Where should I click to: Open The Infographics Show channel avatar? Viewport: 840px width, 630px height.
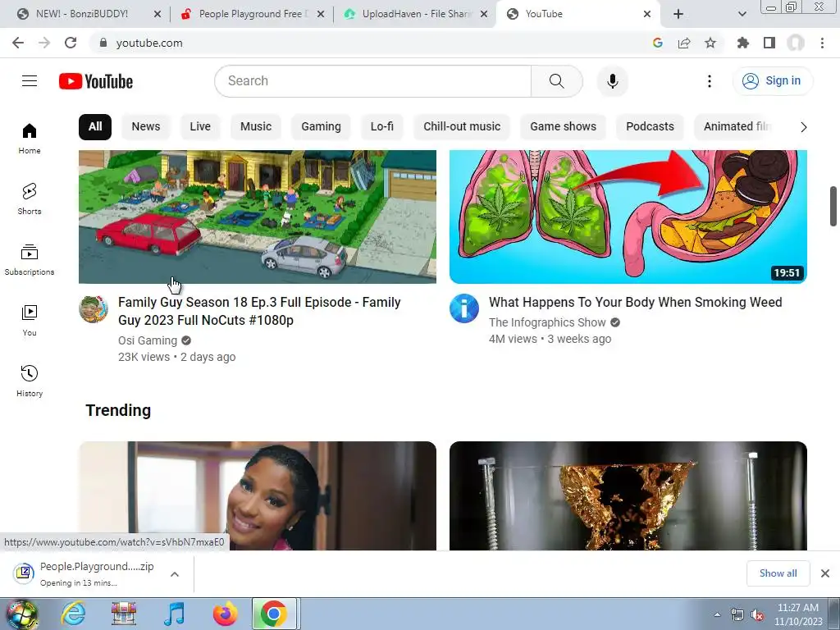(x=464, y=308)
